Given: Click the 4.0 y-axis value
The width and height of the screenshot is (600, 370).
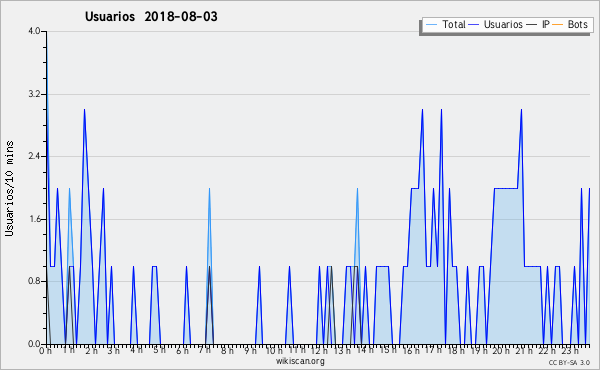Looking at the screenshot, I should click(x=34, y=31).
